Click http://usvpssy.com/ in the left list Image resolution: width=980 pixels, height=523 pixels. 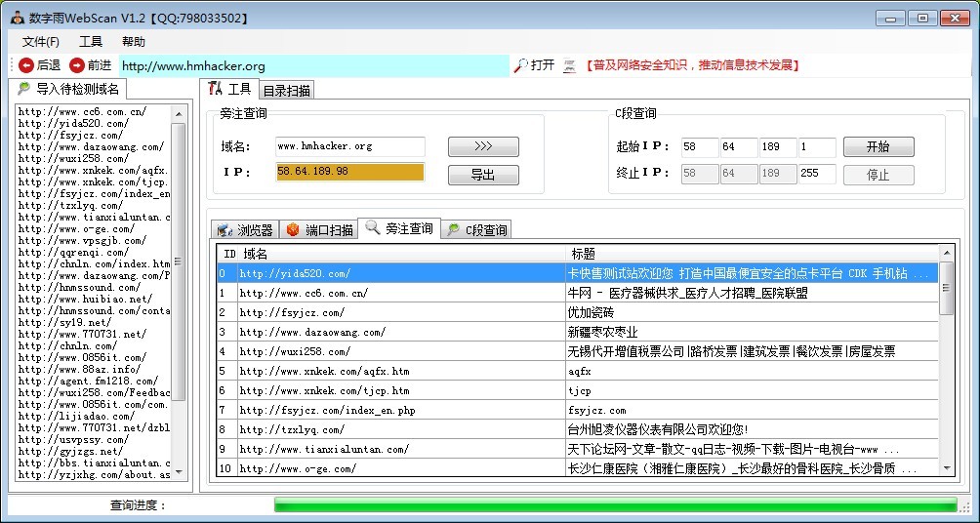(73, 439)
